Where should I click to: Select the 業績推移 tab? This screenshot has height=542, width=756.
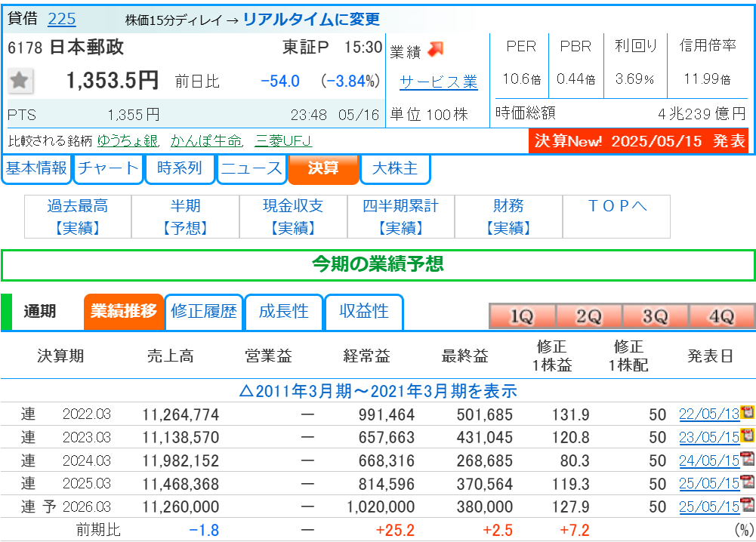(123, 312)
